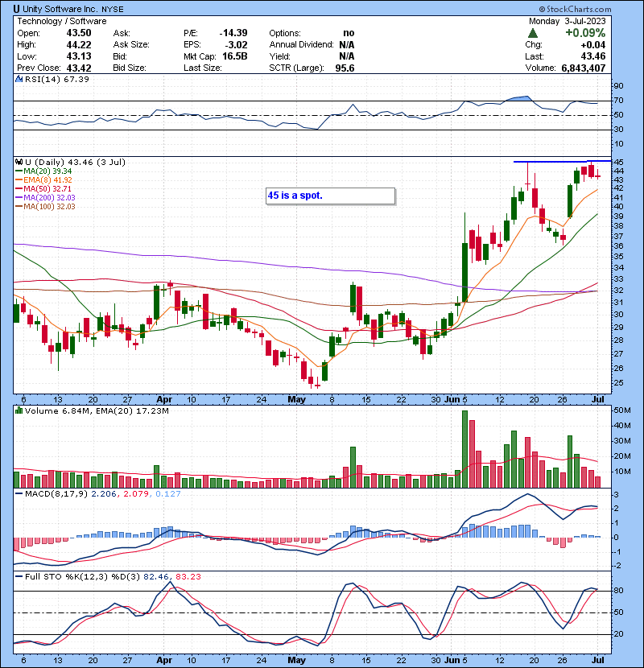
Task: Click the 'Annual Dividend:' label
Action: coord(301,44)
